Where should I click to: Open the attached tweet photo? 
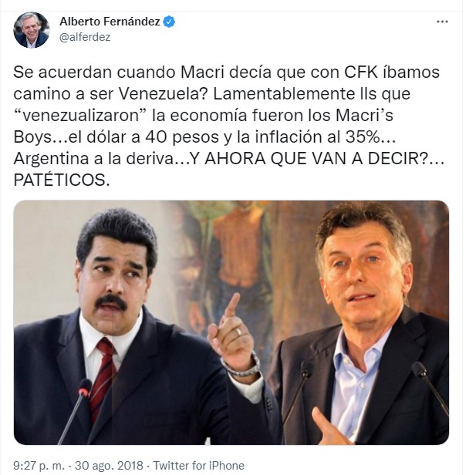[231, 322]
